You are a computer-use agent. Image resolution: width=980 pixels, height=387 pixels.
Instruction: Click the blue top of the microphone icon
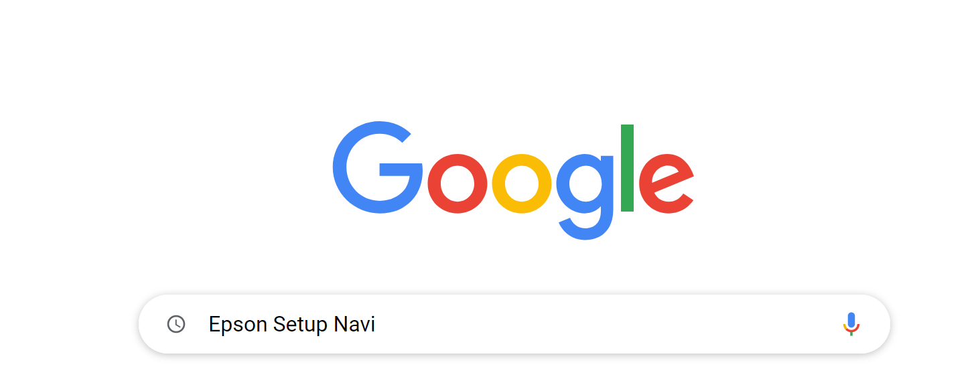pyautogui.click(x=851, y=320)
